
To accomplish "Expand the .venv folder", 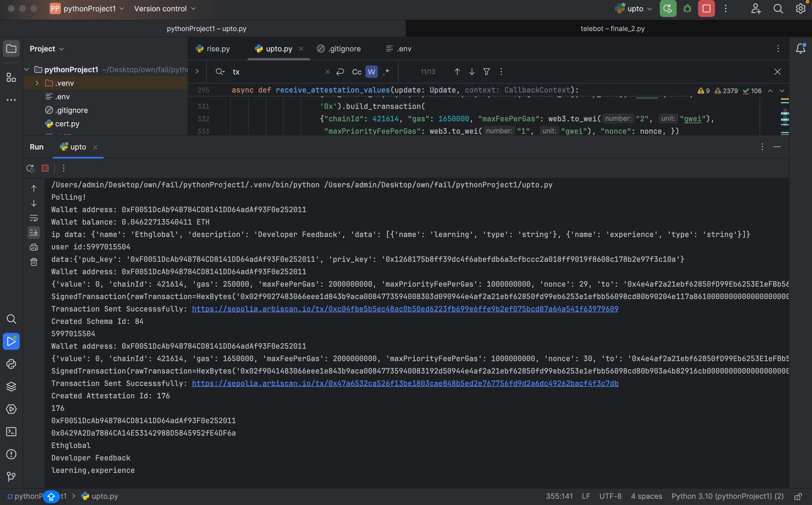I will click(37, 83).
